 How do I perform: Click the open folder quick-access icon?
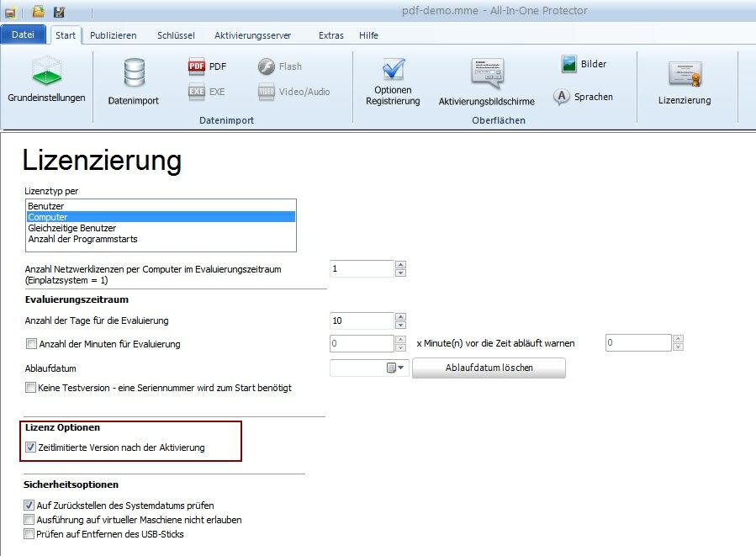[38, 11]
